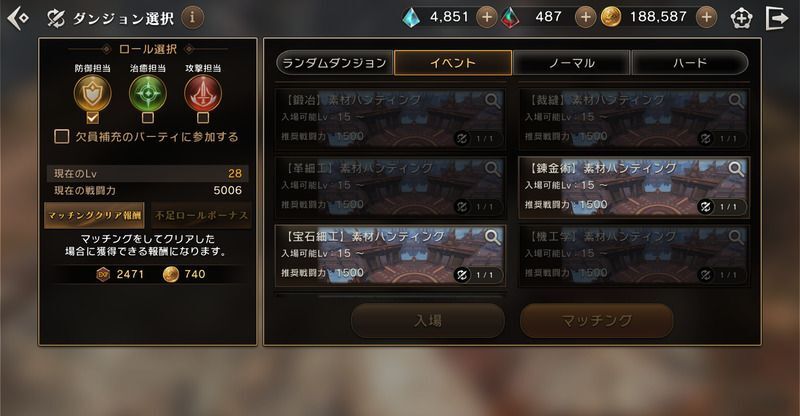Open the dungeon info icon
The height and width of the screenshot is (416, 800).
pos(192,18)
